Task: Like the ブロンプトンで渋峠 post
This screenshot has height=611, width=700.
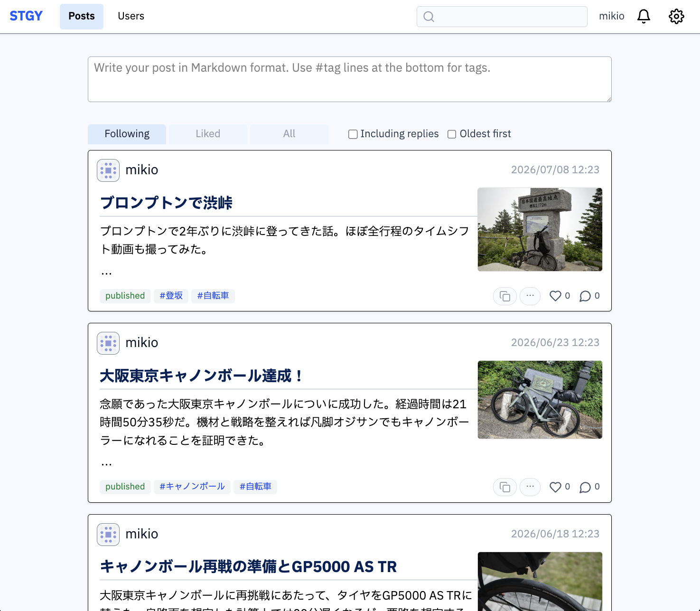Action: click(x=555, y=296)
